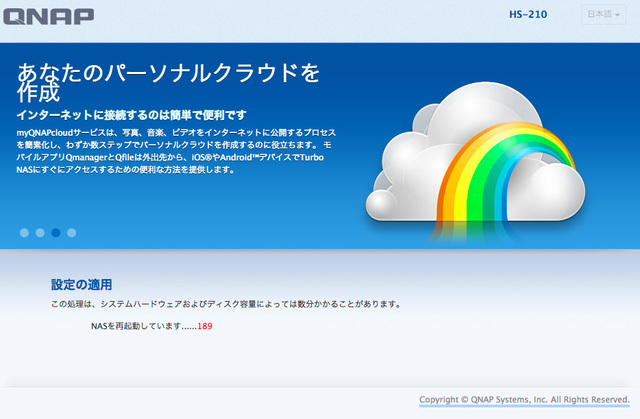The image size is (640, 419).
Task: Click the banner title あなたのパーソナルクラウドを作成
Action: coord(168,82)
